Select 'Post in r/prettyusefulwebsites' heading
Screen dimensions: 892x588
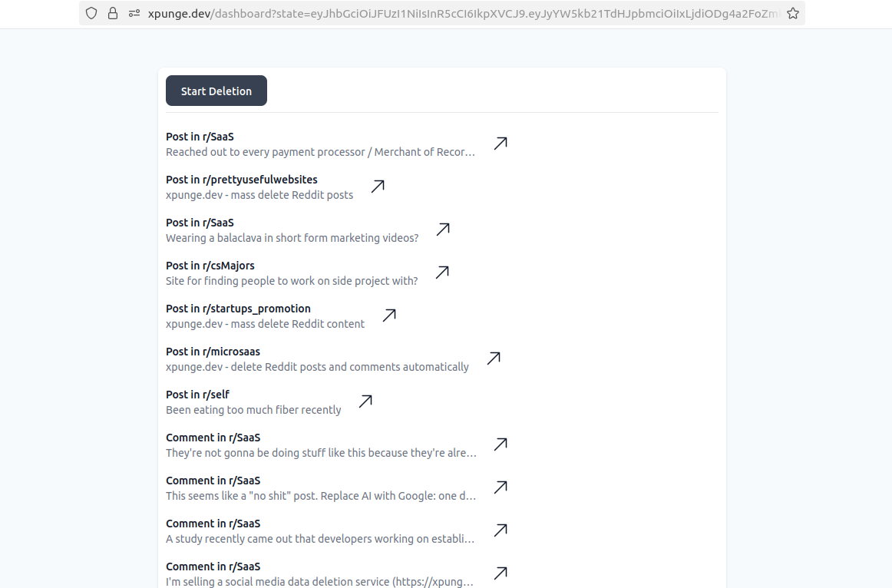pyautogui.click(x=242, y=180)
